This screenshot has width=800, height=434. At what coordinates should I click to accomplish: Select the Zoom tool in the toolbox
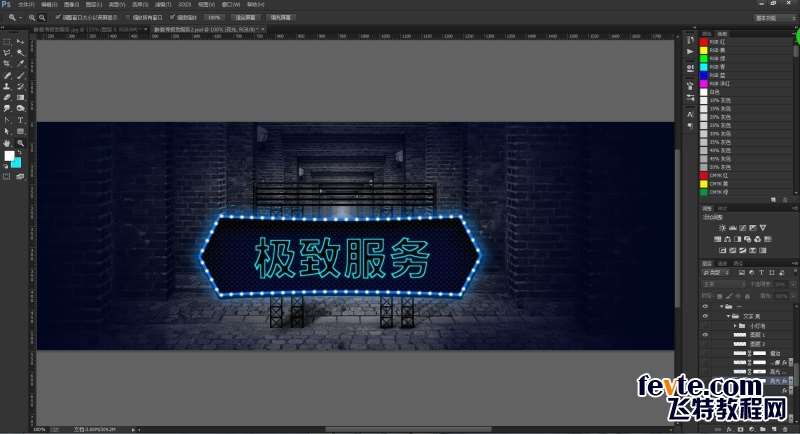[20, 142]
